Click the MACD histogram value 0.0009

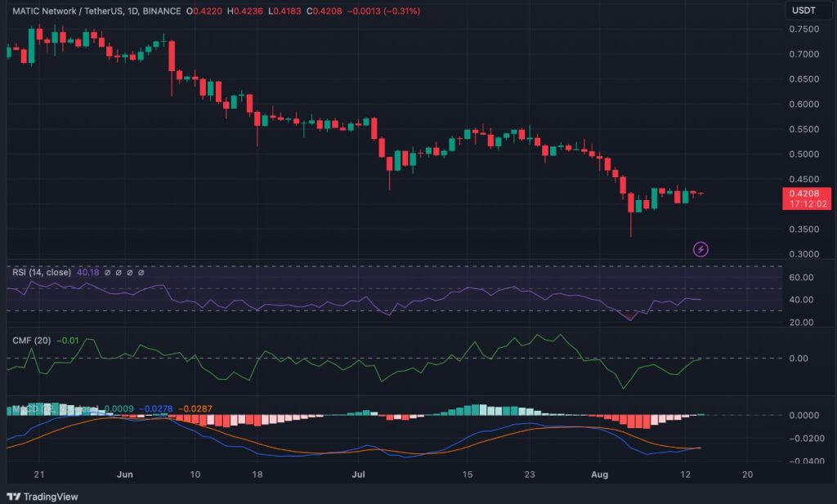click(x=119, y=409)
